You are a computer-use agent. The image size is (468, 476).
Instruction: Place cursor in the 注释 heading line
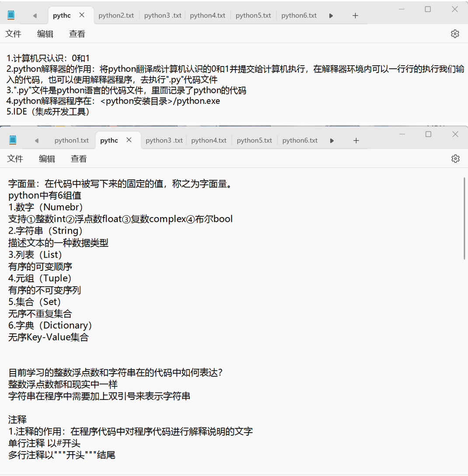(x=17, y=420)
